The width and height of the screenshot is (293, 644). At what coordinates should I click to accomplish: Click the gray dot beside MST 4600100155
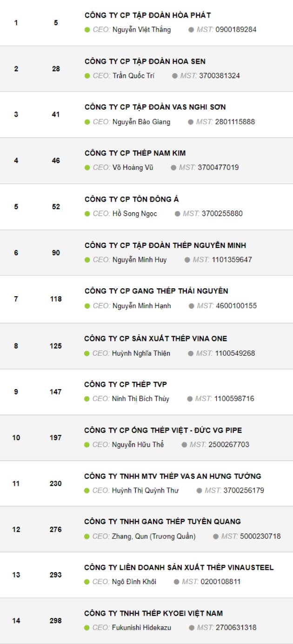tap(192, 306)
